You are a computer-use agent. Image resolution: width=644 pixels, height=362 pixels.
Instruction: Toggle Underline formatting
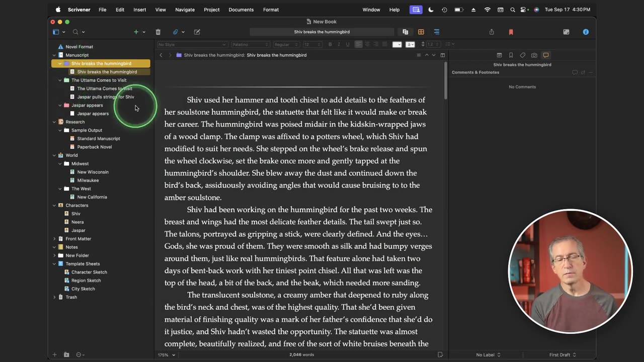(x=347, y=44)
